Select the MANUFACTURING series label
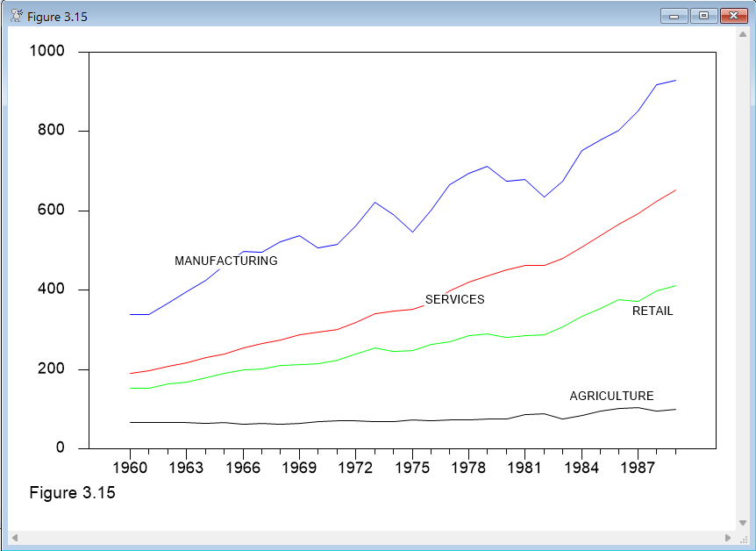This screenshot has width=756, height=551. pyautogui.click(x=225, y=261)
